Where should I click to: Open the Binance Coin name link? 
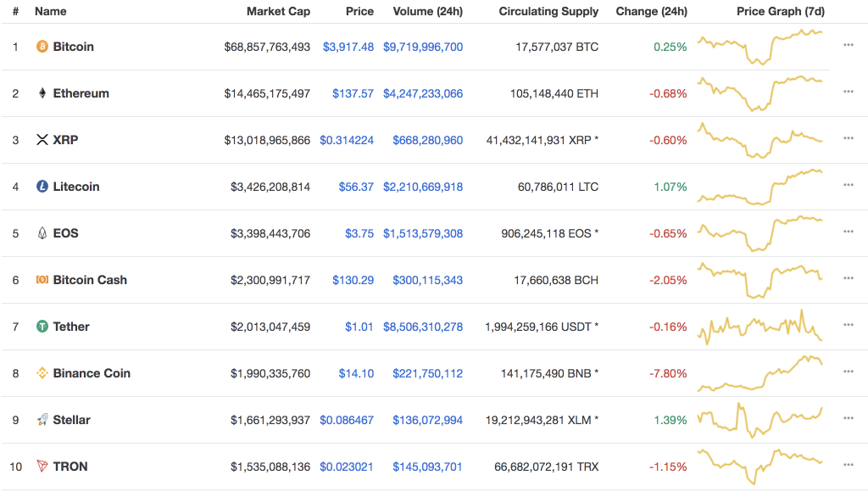click(x=92, y=373)
